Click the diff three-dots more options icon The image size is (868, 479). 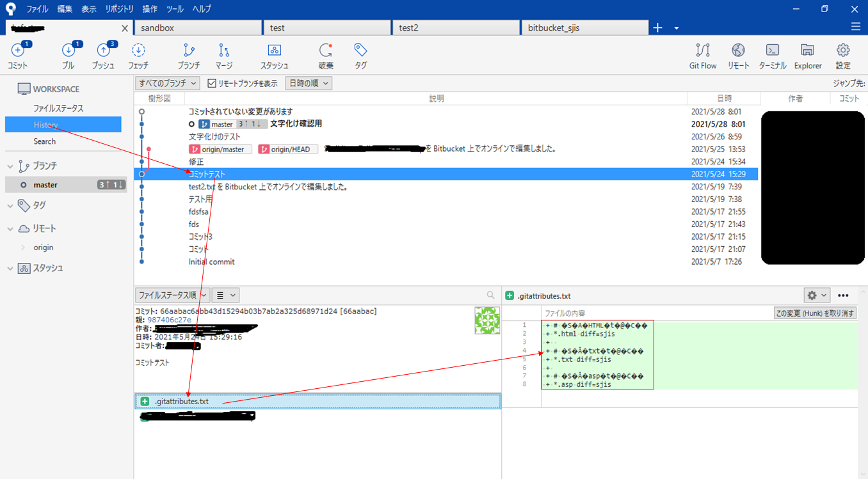pos(843,295)
